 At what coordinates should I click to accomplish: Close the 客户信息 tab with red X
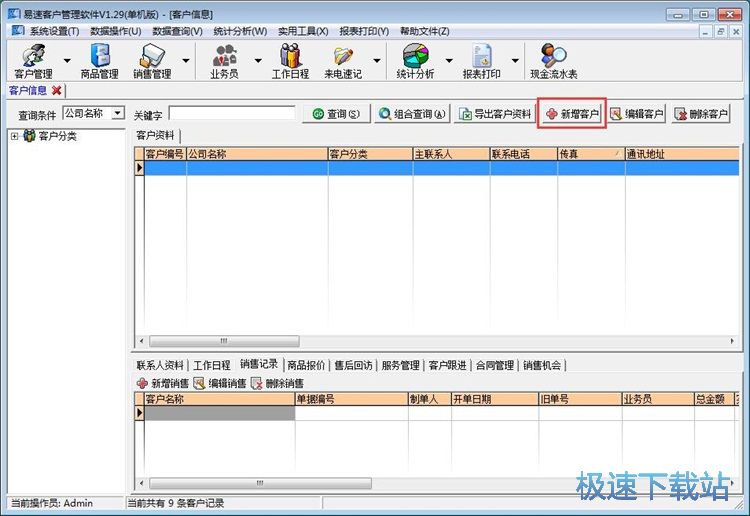click(x=56, y=90)
